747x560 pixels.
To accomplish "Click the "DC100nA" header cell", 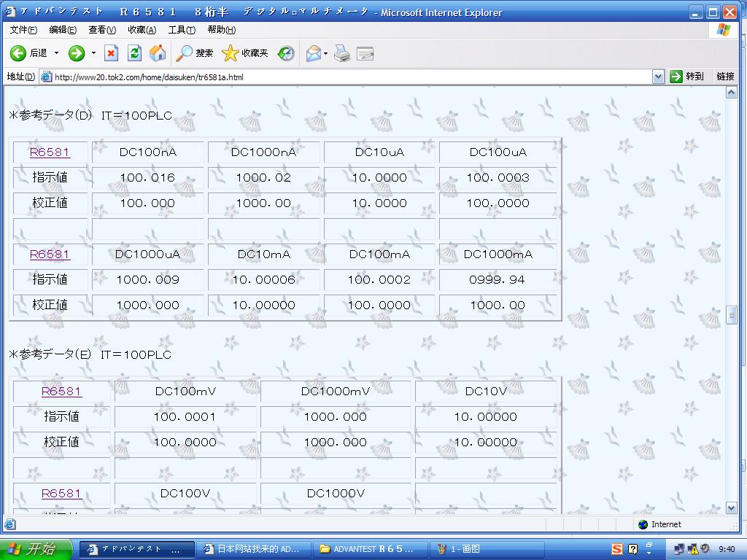I will coord(147,152).
